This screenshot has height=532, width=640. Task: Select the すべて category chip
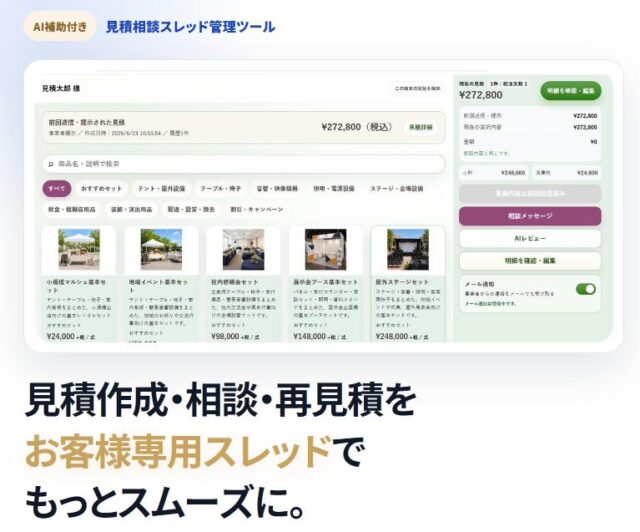(x=57, y=189)
